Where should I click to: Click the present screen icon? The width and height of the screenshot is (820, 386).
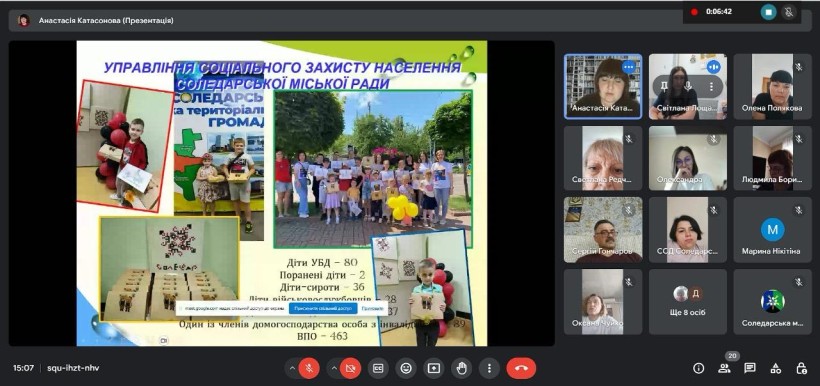click(434, 368)
